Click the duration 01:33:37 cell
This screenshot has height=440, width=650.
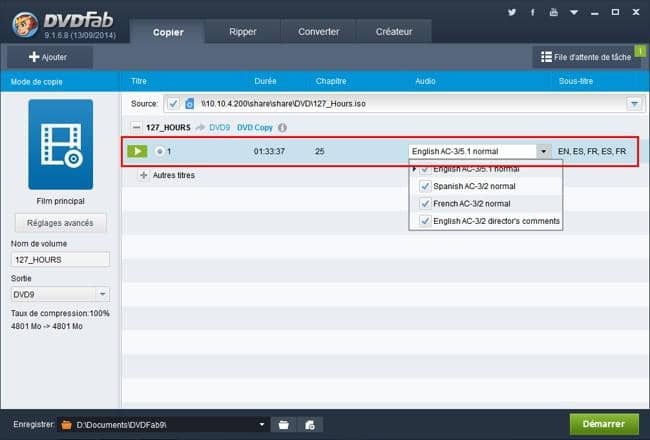pyautogui.click(x=269, y=151)
